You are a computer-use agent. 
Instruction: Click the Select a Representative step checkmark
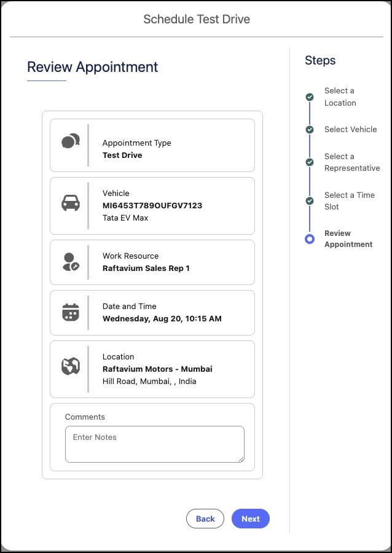click(x=310, y=162)
